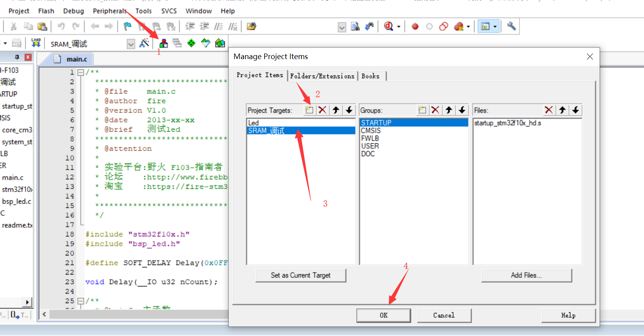Screen dimensions: 644x336
Task: Start incremental find with binoculars arrow icon
Action: tap(369, 27)
